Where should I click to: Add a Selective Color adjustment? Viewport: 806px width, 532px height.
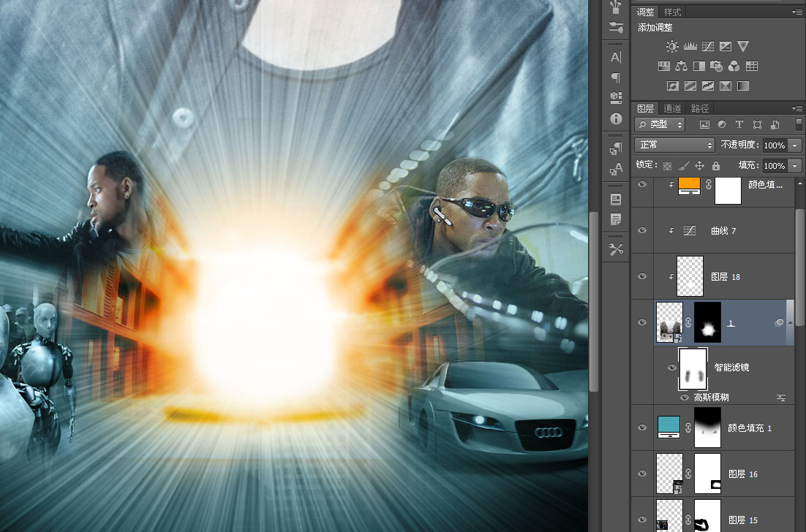point(726,86)
